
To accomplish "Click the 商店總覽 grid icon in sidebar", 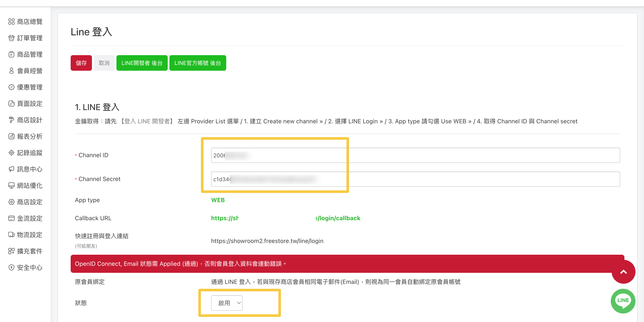I will [x=11, y=22].
